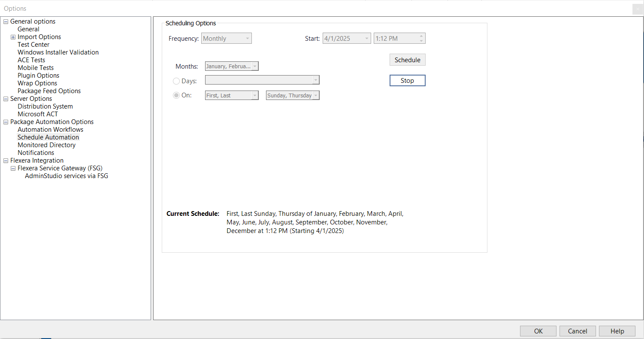644x339 pixels.
Task: Click the Stop button
Action: point(407,81)
